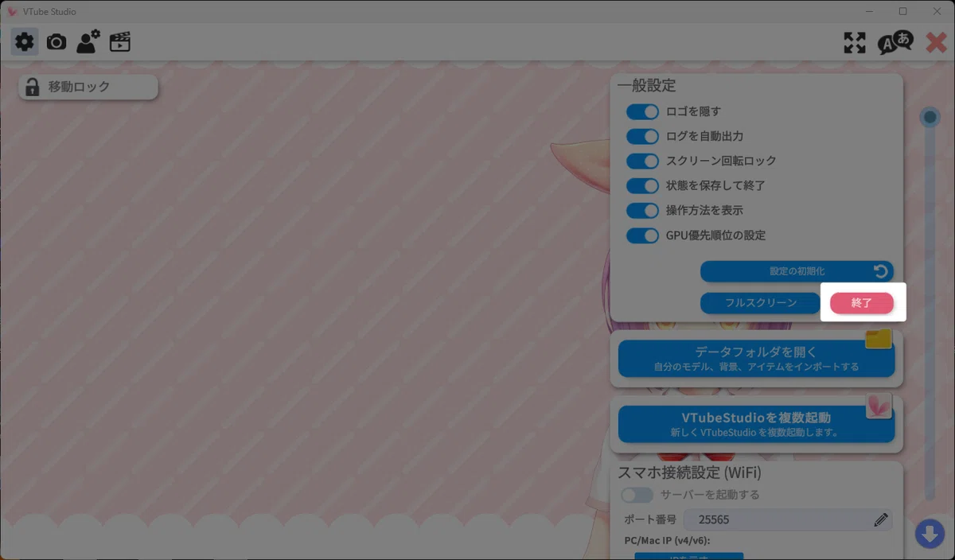Click the settings scrollbar handle

point(930,118)
